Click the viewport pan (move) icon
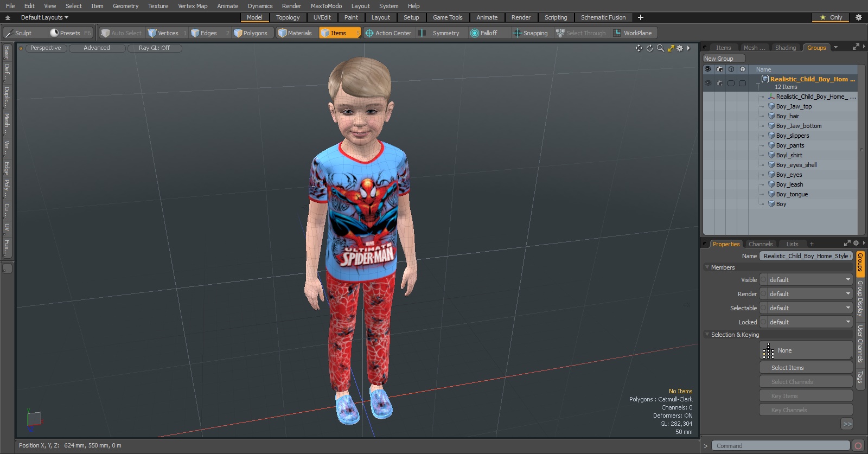 click(639, 48)
